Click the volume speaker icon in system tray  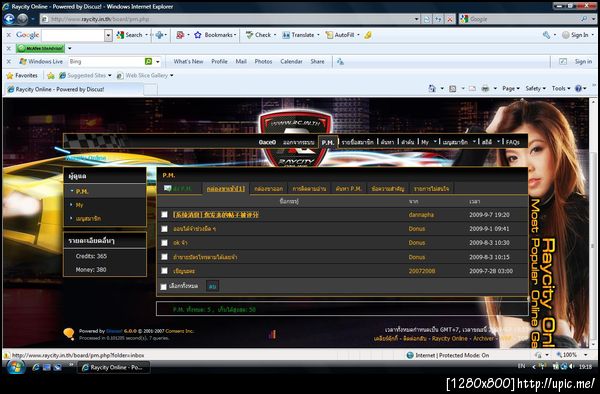tap(571, 366)
